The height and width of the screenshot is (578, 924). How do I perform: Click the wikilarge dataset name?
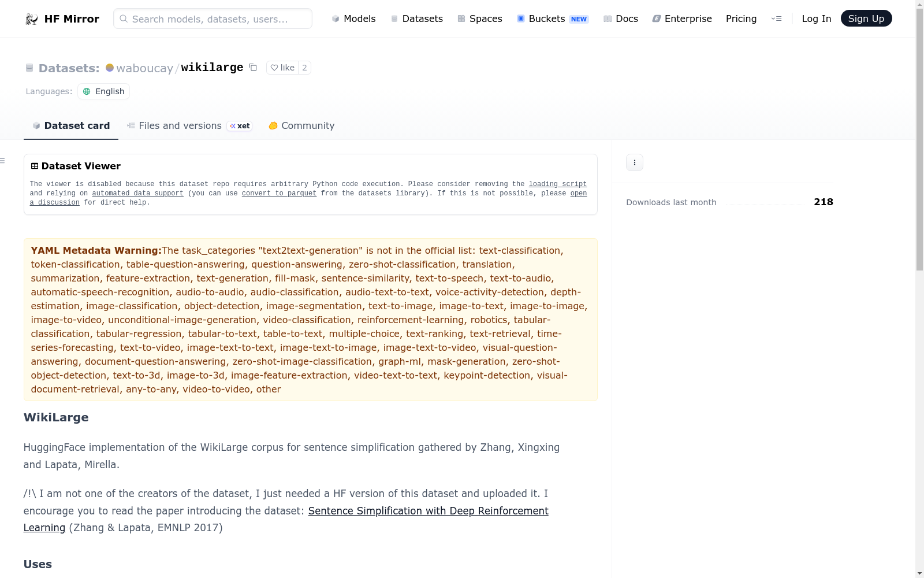click(212, 68)
